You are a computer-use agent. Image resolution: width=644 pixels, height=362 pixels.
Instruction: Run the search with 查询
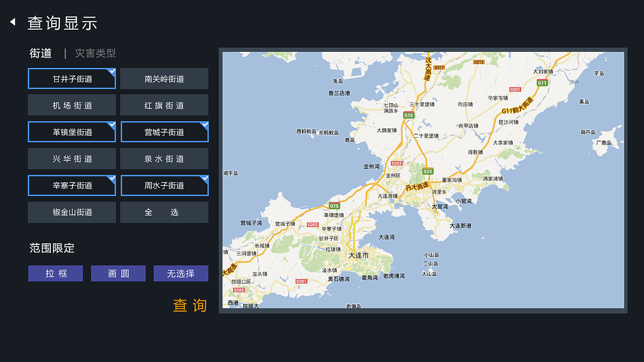(x=190, y=305)
